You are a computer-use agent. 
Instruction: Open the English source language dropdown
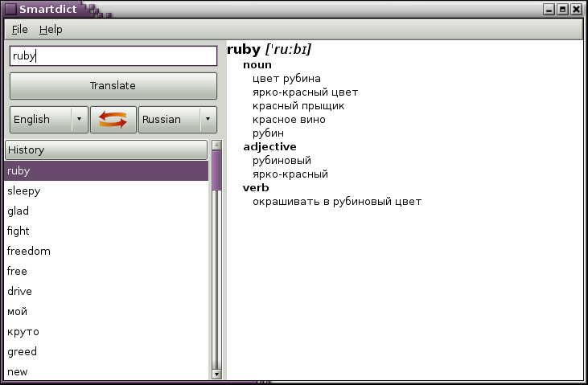click(x=49, y=120)
